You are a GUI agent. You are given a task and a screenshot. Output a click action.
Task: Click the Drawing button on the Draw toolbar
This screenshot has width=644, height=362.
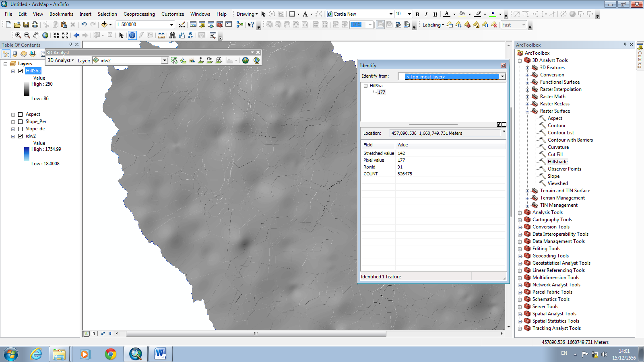tap(246, 14)
